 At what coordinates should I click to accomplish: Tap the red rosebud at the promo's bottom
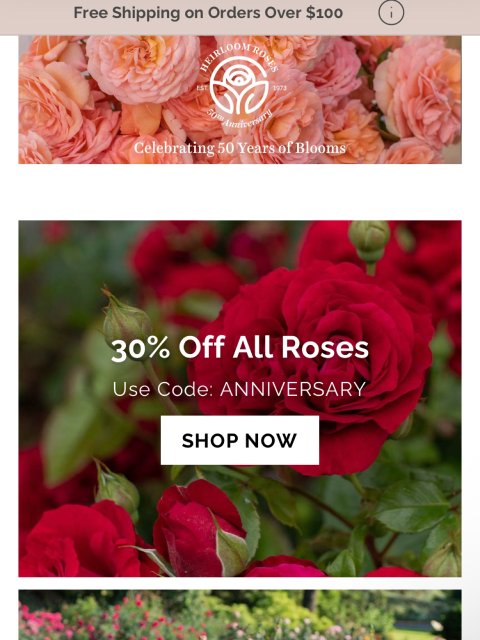click(x=198, y=527)
